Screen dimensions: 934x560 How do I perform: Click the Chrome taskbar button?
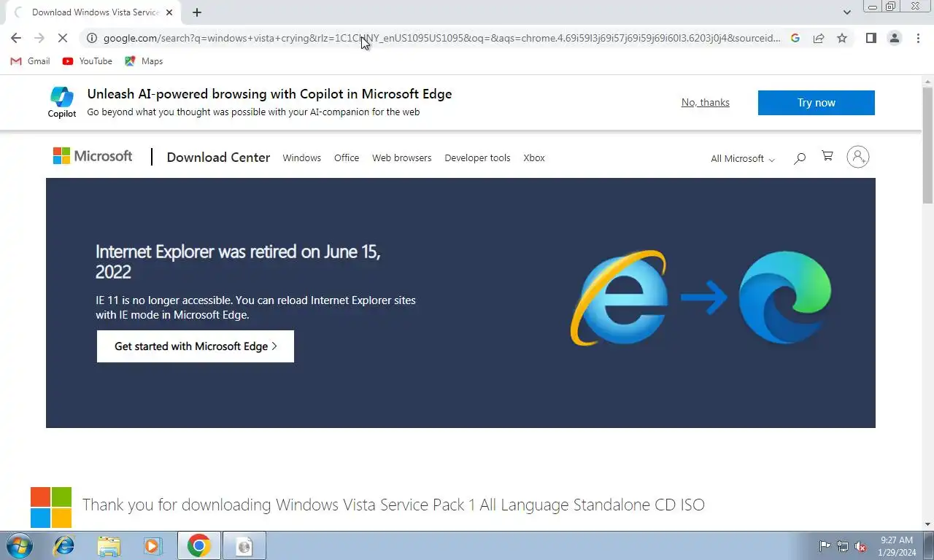(198, 545)
